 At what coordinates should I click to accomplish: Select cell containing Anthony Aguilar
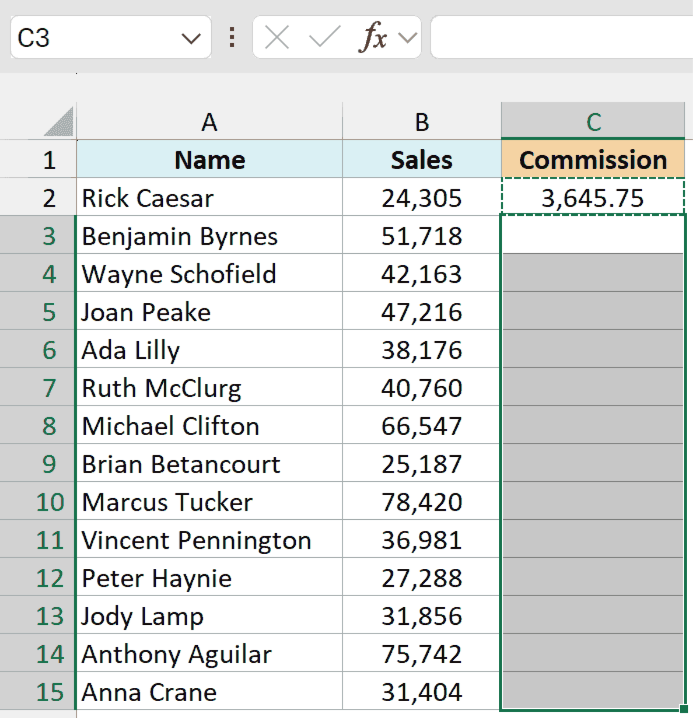point(209,653)
